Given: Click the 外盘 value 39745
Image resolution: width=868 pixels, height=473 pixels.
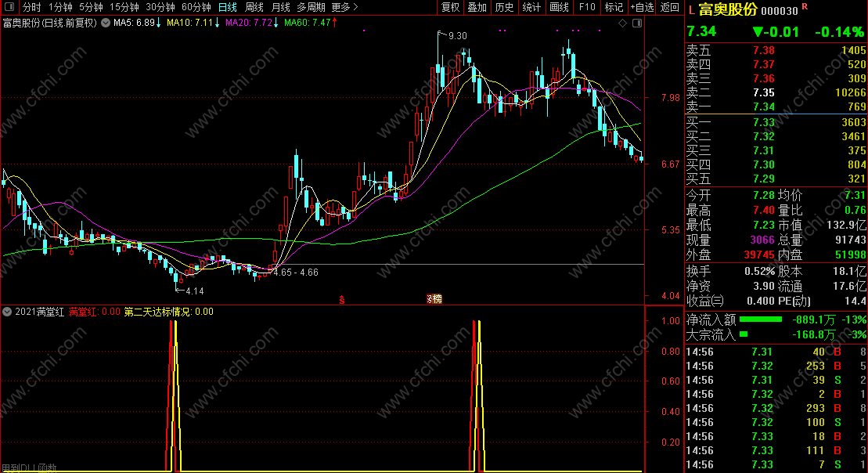Looking at the screenshot, I should pos(759,255).
